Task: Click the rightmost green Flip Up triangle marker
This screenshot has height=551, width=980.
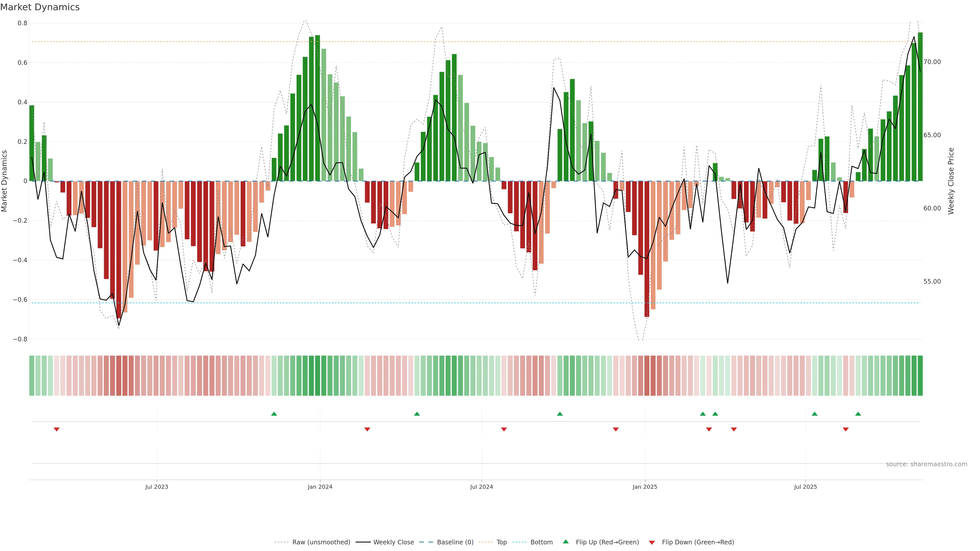Action: [858, 414]
